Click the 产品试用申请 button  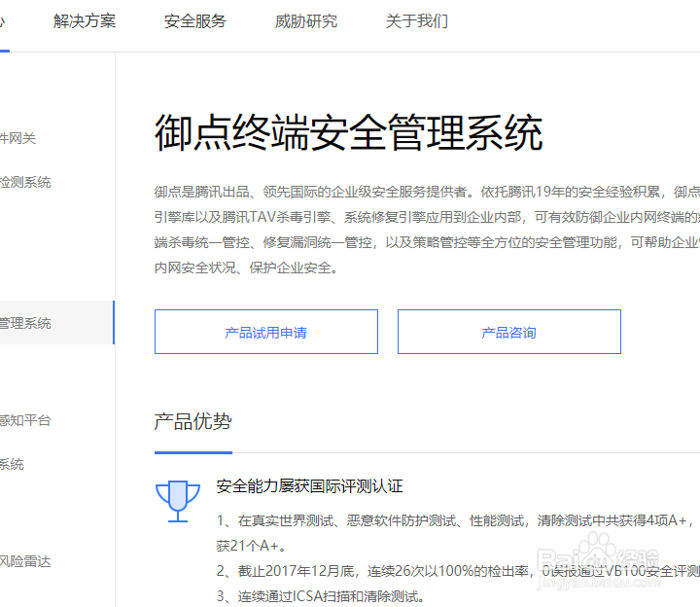pos(266,332)
